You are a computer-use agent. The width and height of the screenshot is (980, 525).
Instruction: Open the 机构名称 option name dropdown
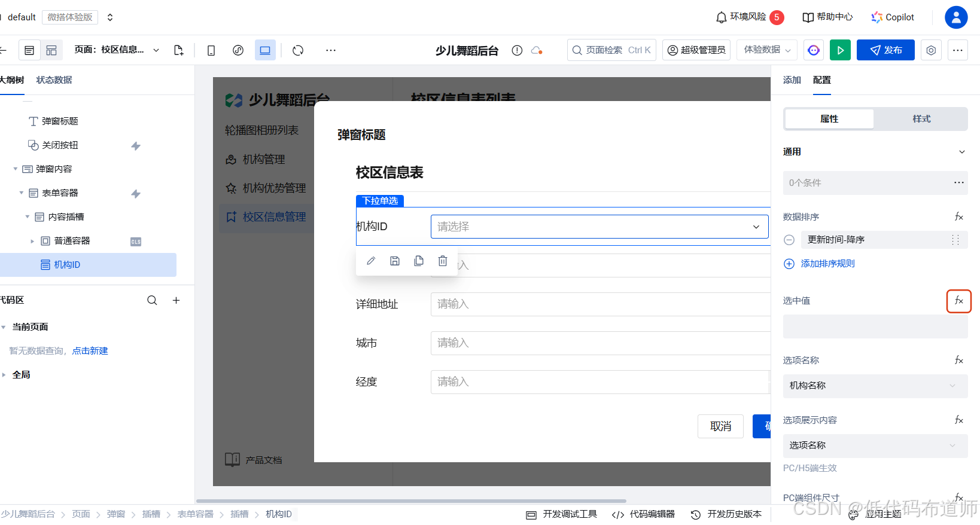click(875, 386)
